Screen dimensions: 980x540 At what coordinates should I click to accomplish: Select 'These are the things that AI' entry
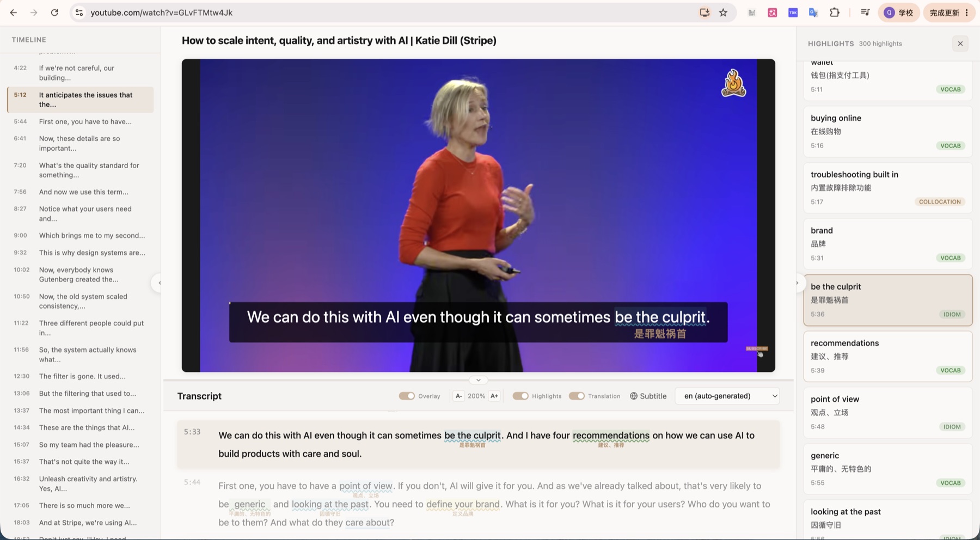81,427
